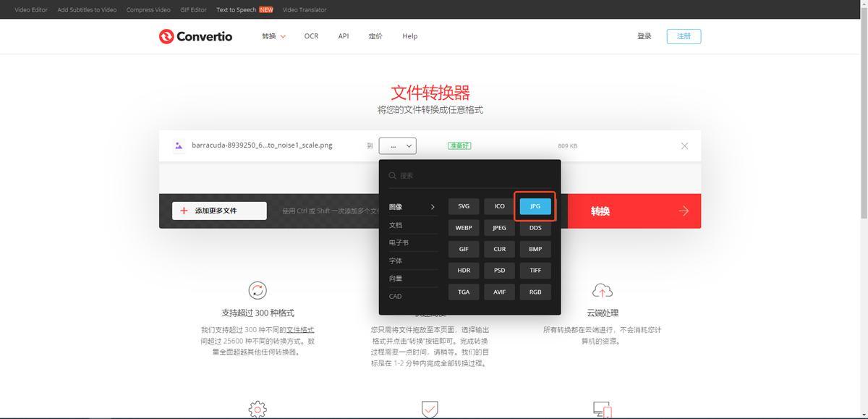
Task: Select the PSD format option
Action: [x=499, y=270]
